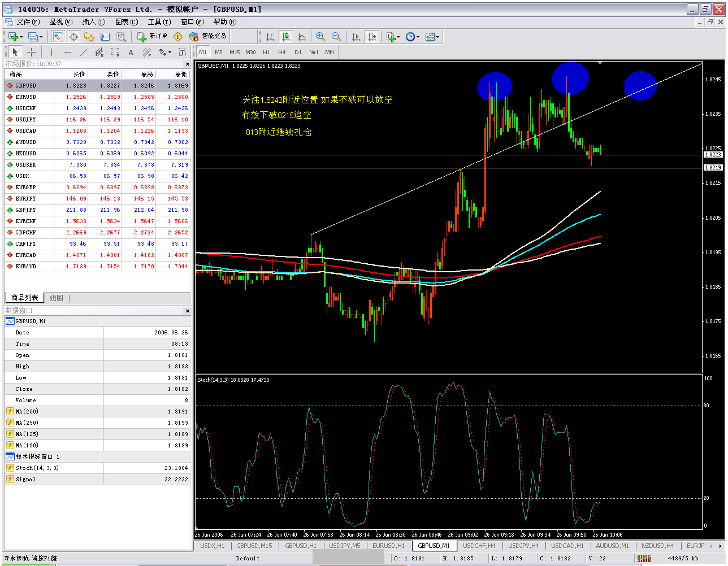Open the arrows objects dropdown
The height and width of the screenshot is (566, 728).
point(164,52)
